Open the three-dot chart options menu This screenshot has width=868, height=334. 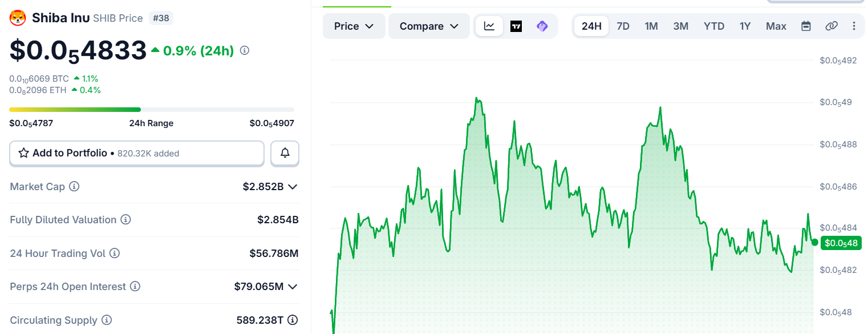click(x=854, y=26)
